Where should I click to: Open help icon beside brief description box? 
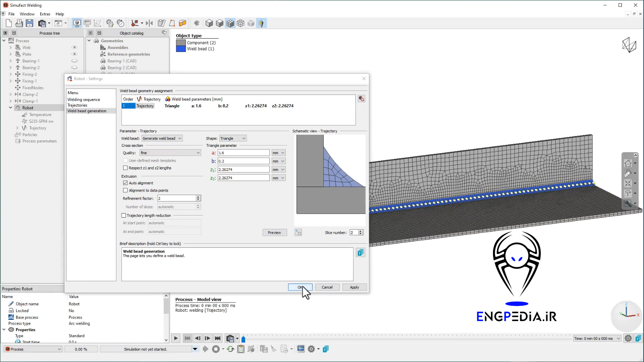tap(361, 253)
